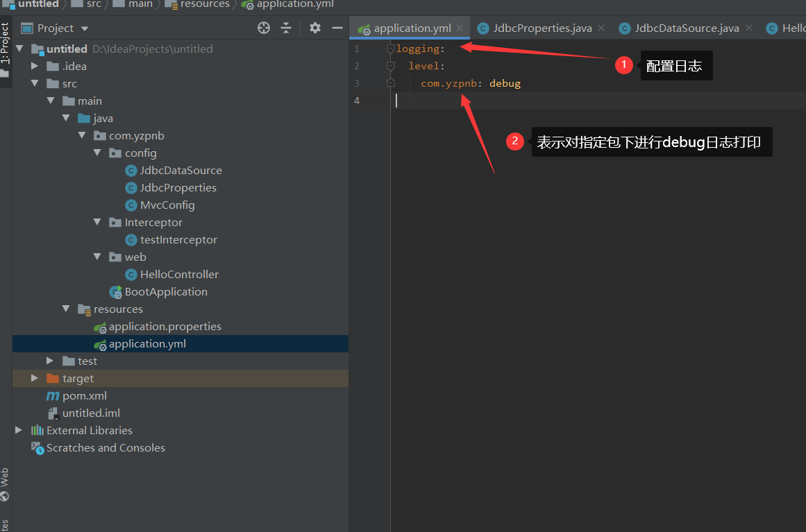Select testInterceptor class in tree
Screen dimensions: 806x532
tap(179, 240)
